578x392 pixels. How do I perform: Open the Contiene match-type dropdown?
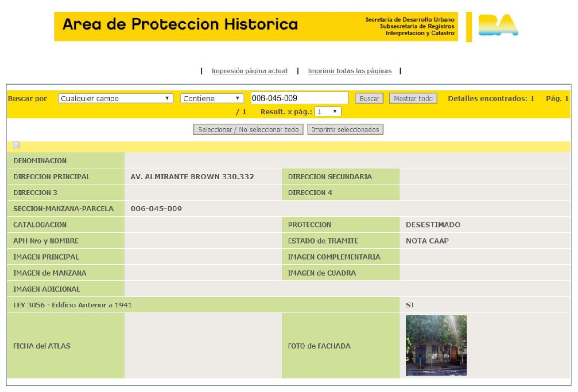(212, 98)
